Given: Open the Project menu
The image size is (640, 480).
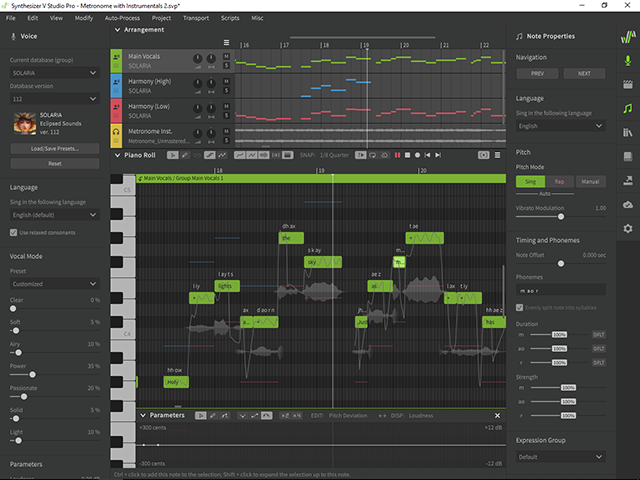Looking at the screenshot, I should point(161,18).
